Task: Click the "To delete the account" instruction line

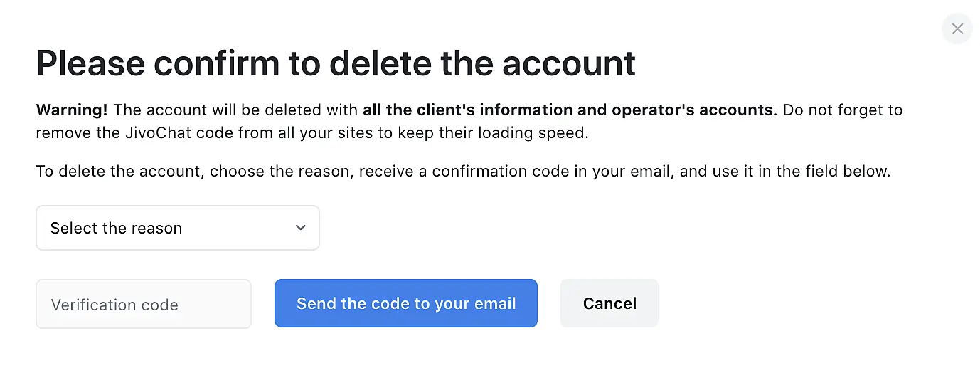Action: coord(121,172)
